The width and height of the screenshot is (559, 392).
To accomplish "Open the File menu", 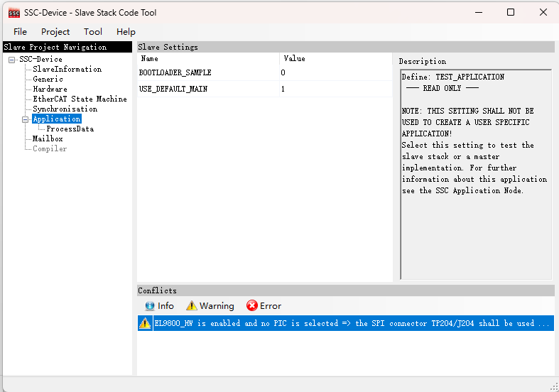I will (x=20, y=32).
